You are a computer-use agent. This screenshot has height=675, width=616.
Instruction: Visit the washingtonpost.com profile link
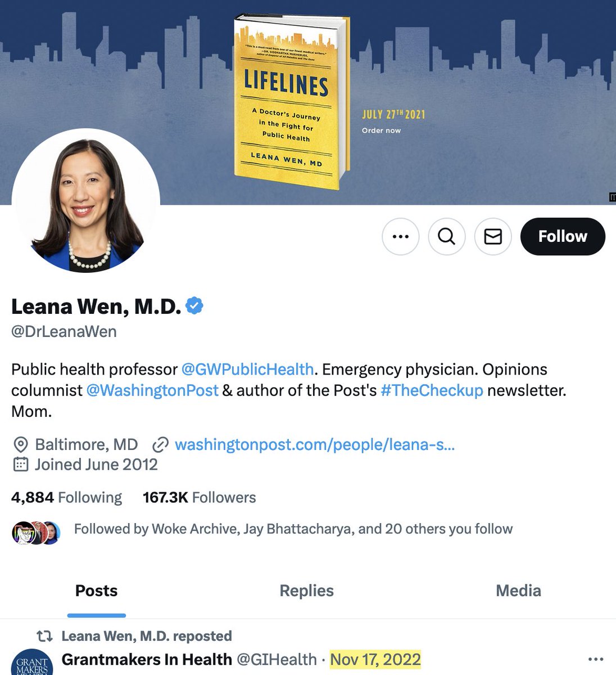pyautogui.click(x=315, y=445)
